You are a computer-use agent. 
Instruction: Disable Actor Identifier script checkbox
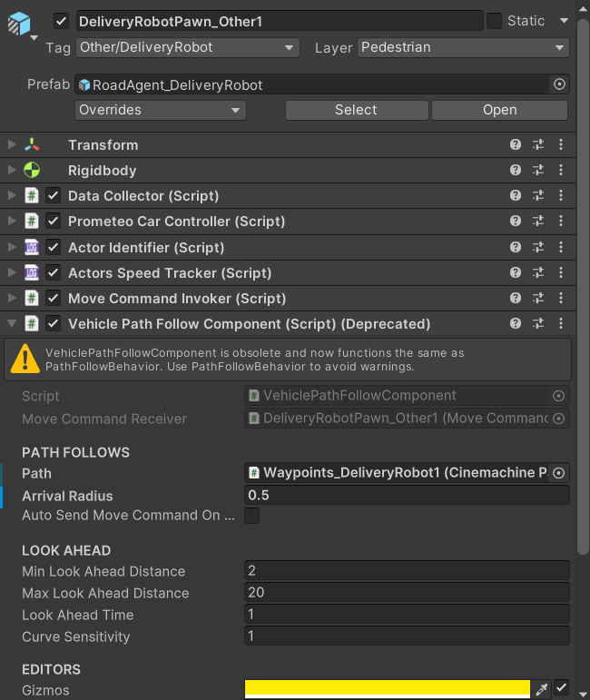point(54,247)
